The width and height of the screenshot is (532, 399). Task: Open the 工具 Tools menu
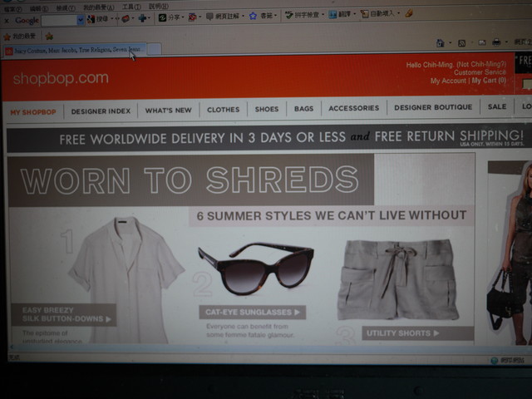click(131, 7)
